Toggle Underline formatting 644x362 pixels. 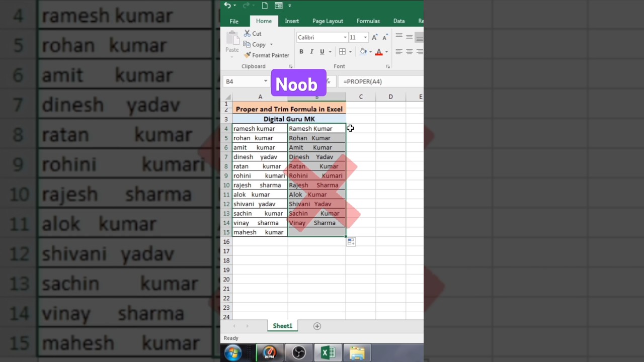[322, 52]
